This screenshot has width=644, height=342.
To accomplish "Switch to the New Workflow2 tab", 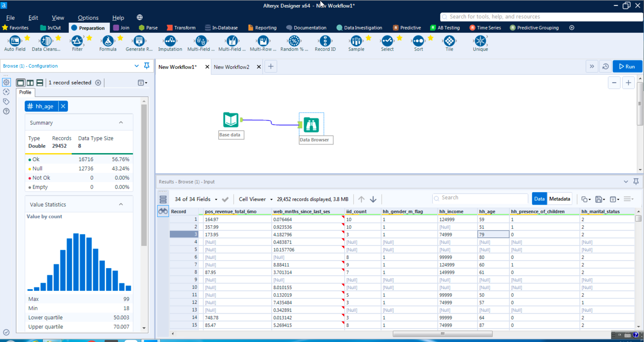I will (x=231, y=67).
